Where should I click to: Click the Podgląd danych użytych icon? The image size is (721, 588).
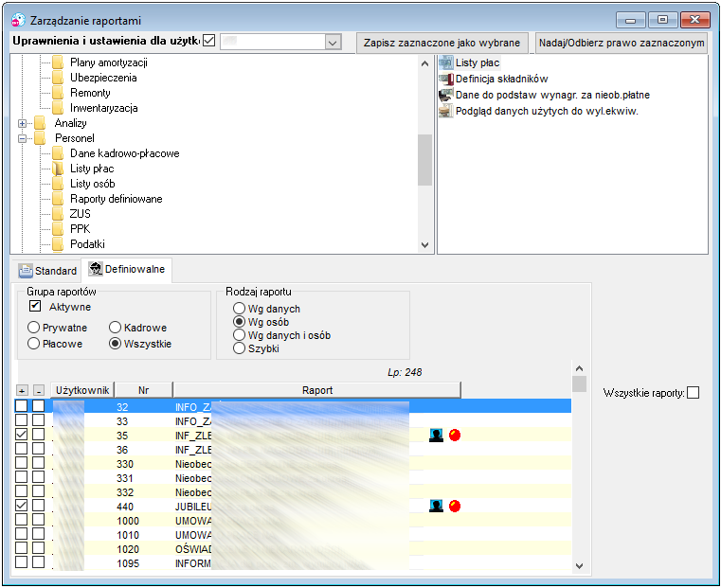[445, 111]
